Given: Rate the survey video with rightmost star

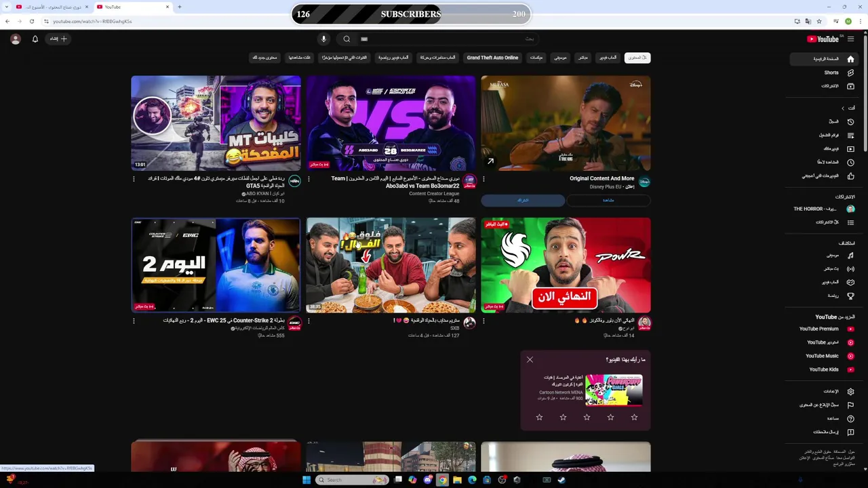Looking at the screenshot, I should pyautogui.click(x=634, y=418).
